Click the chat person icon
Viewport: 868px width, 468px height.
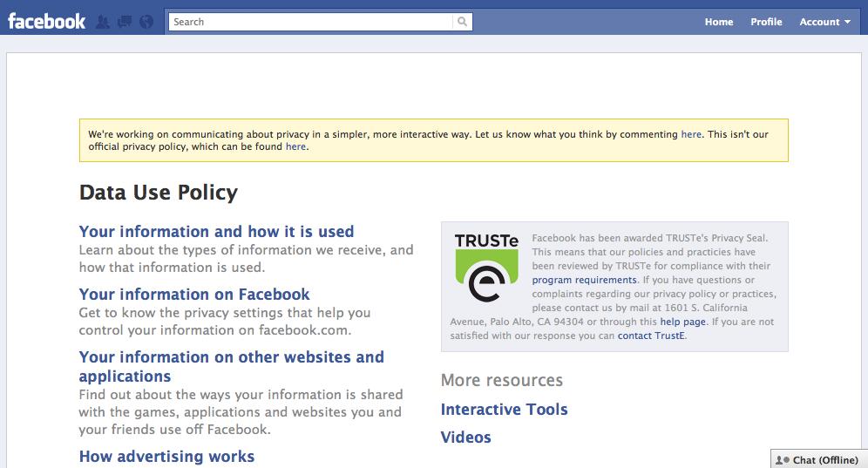point(783,459)
